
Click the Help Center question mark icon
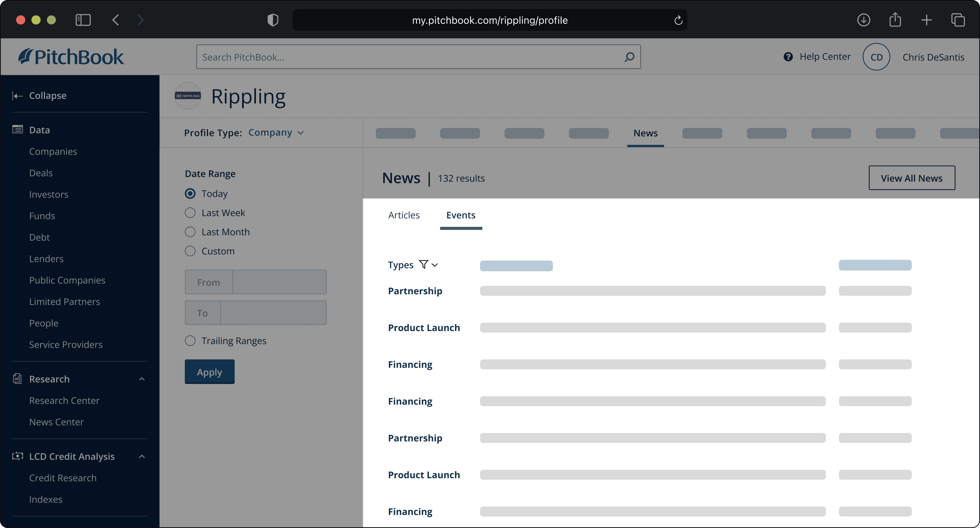[x=788, y=57]
